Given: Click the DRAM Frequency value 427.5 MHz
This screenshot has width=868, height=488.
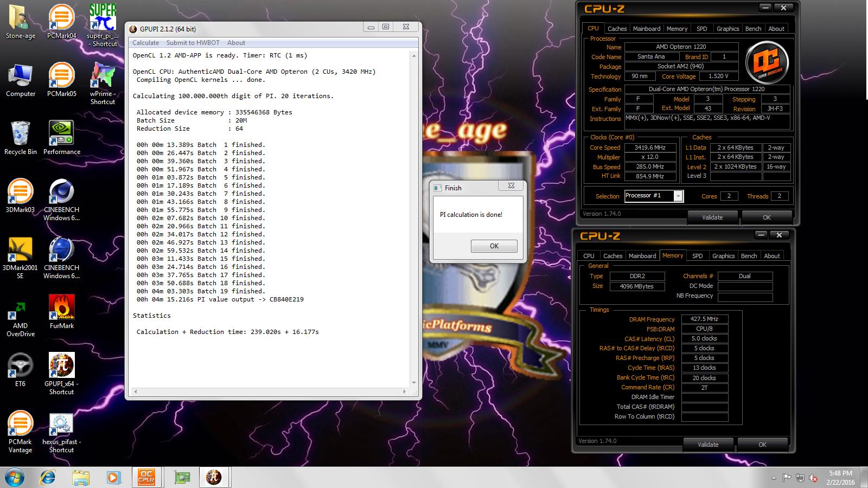Looking at the screenshot, I should point(704,319).
